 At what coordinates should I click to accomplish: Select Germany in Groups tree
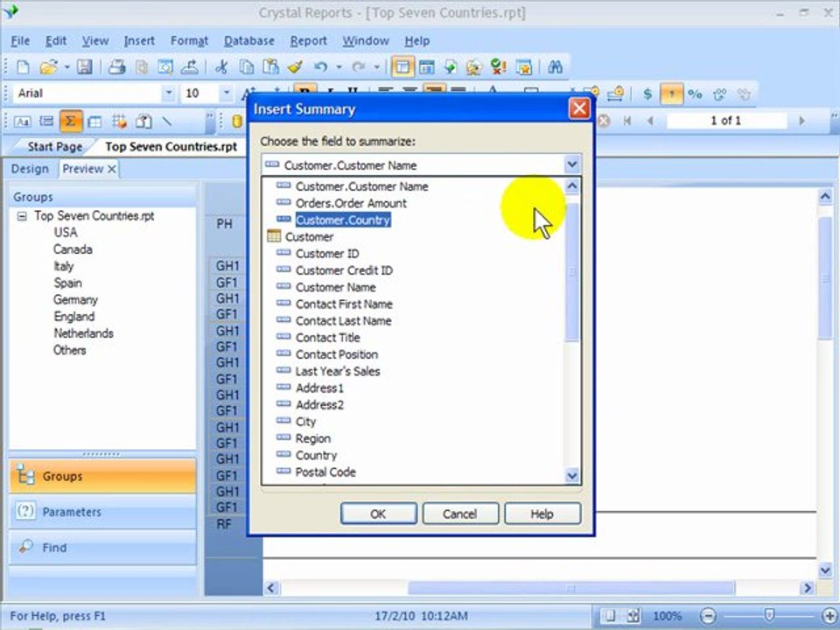coord(75,299)
